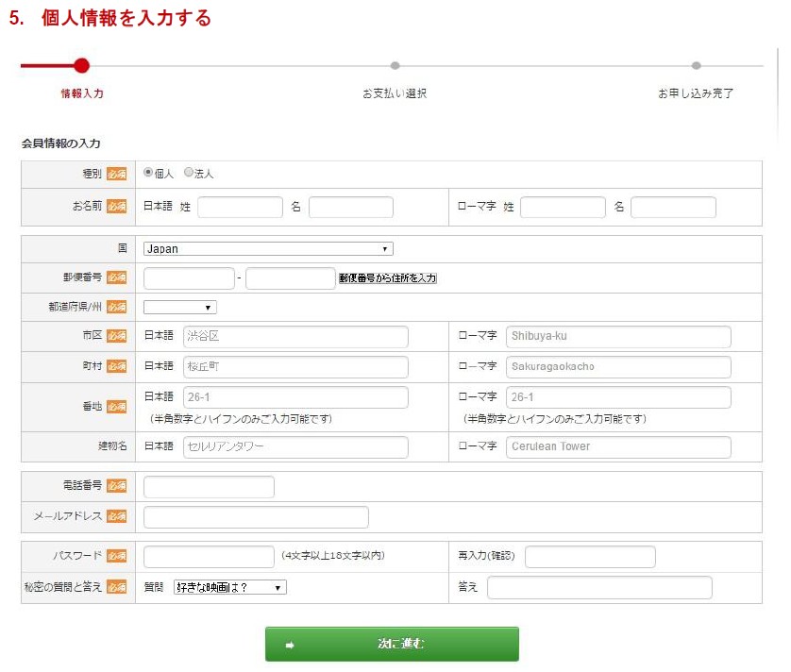791x672 pixels.
Task: Click the Japanese 姓 name field
Action: (240, 208)
